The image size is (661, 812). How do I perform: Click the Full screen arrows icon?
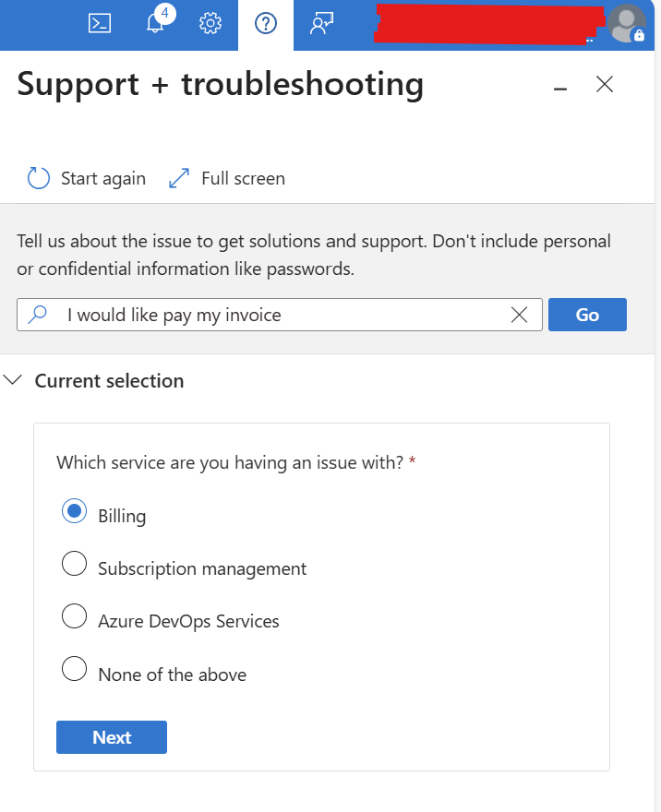coord(179,178)
